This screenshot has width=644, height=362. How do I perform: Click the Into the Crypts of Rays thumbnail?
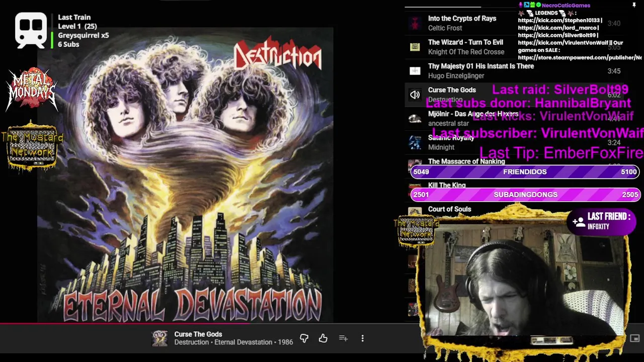[415, 23]
